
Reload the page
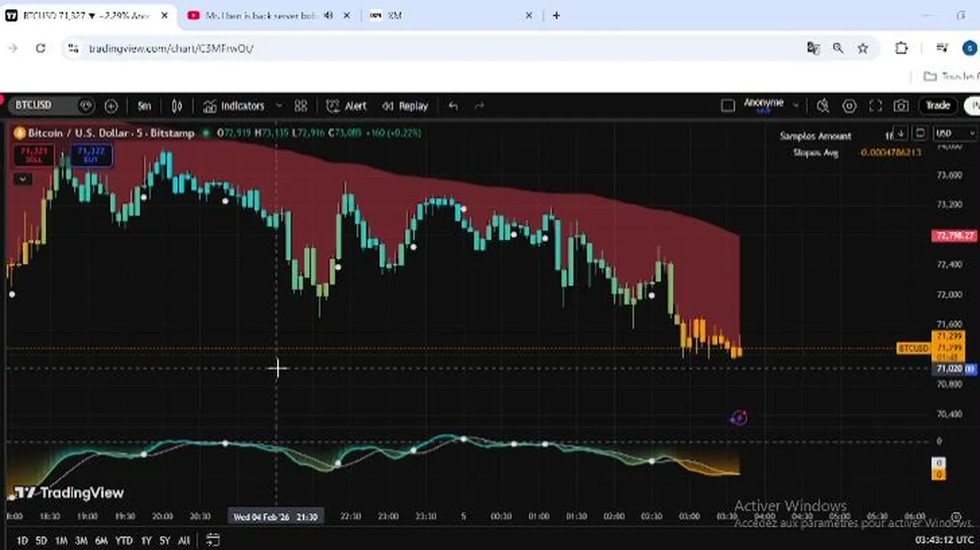pyautogui.click(x=40, y=48)
